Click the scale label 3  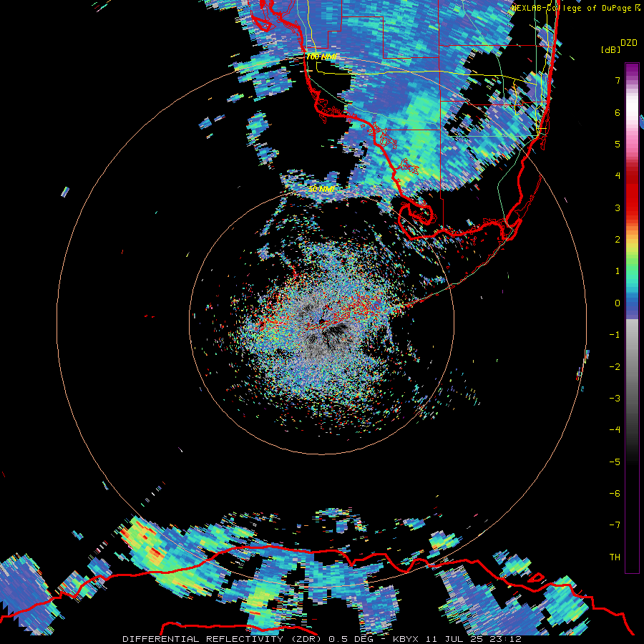point(618,208)
